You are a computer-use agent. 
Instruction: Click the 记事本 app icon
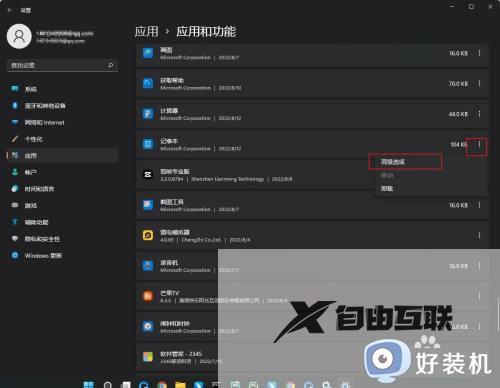148,144
